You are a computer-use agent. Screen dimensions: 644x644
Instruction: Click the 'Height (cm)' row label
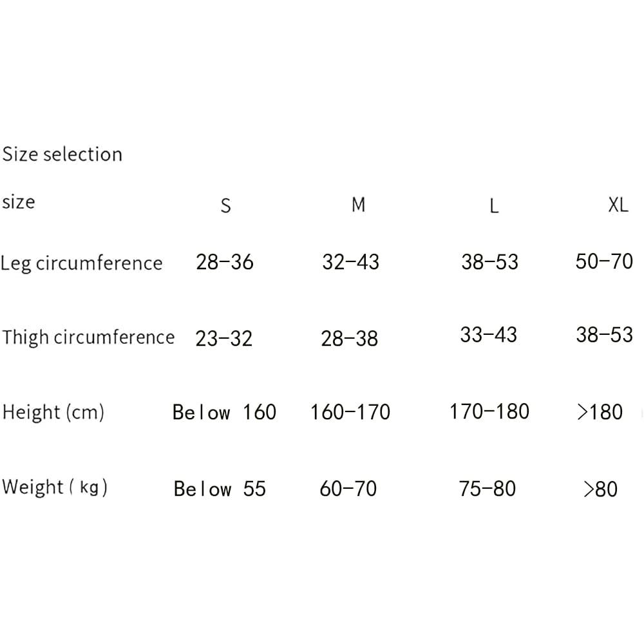[x=53, y=412]
